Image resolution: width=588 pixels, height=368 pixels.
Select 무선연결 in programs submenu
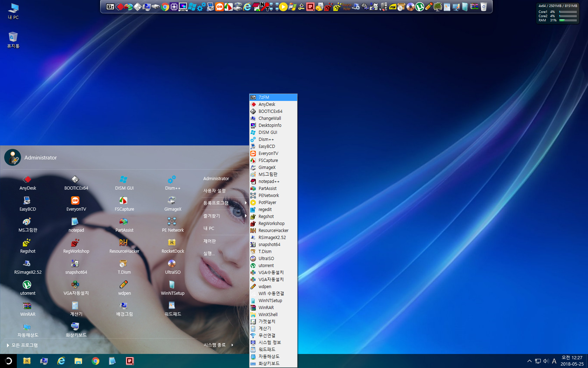(x=273, y=335)
